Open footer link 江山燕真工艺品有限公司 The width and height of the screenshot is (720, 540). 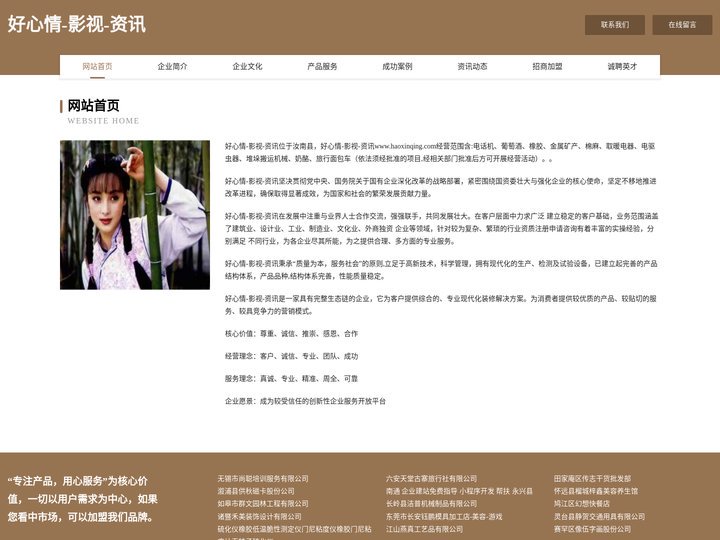click(424, 529)
